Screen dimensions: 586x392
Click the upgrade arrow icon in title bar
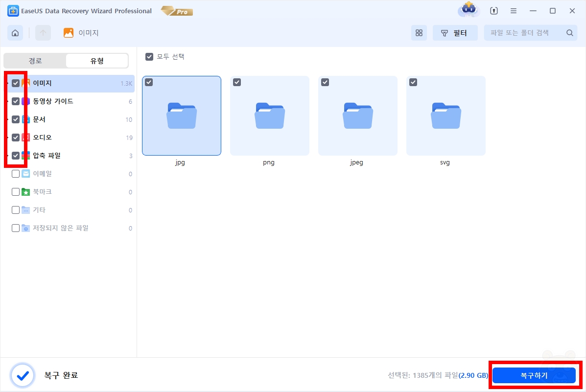(494, 11)
